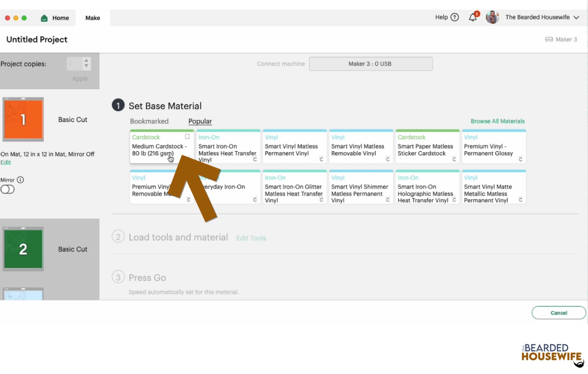
Task: Open the Bookmarked materials tab
Action: click(149, 121)
